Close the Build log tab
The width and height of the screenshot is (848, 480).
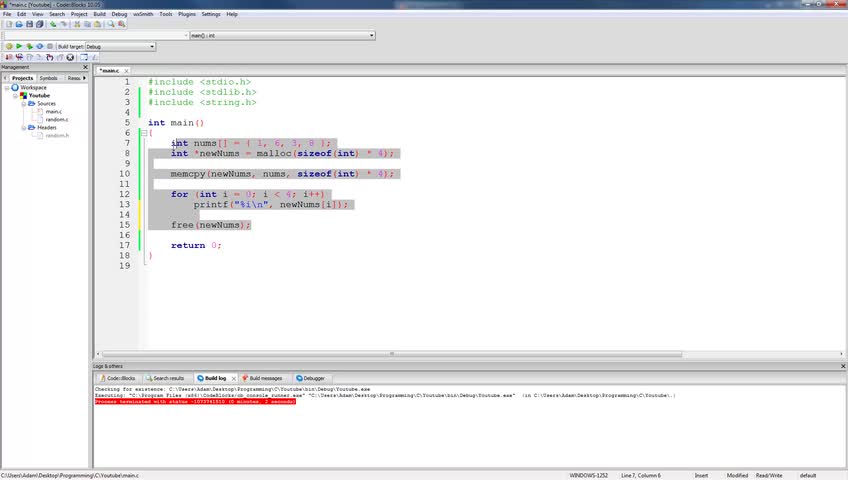pyautogui.click(x=234, y=378)
